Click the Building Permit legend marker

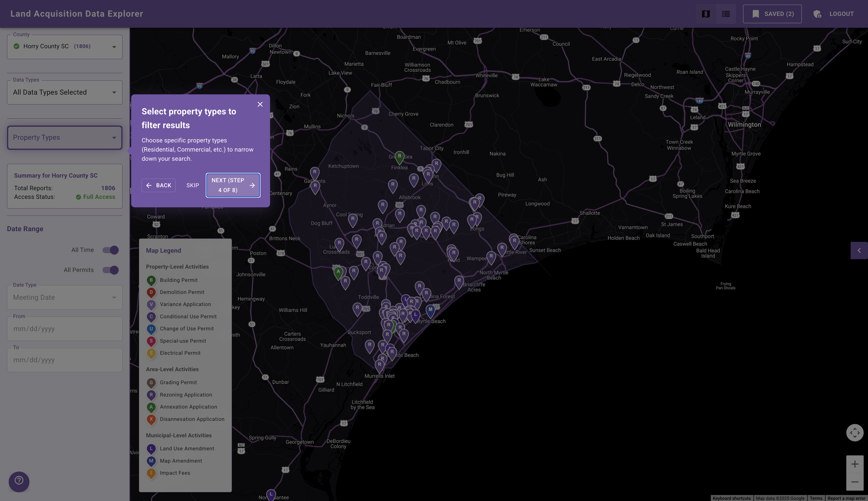[x=151, y=280]
